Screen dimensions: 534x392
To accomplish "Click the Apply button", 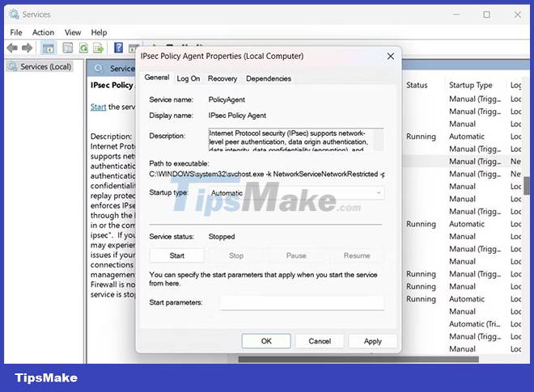I will 372,341.
